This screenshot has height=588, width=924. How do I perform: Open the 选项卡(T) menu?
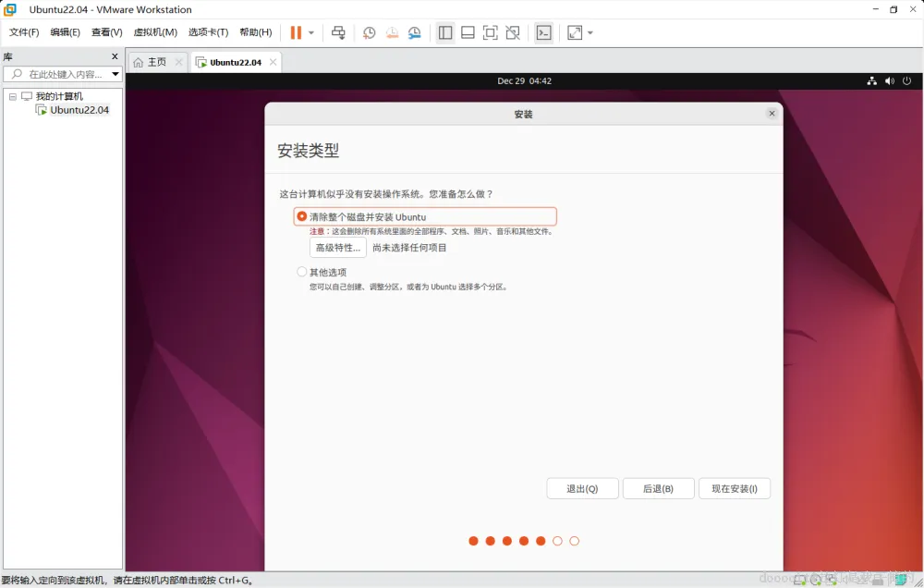pyautogui.click(x=209, y=32)
